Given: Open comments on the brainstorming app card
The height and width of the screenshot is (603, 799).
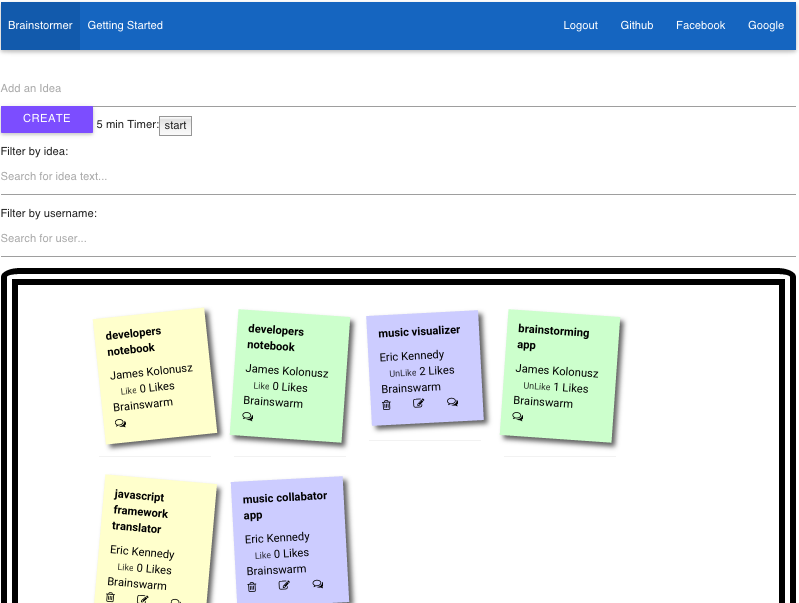Looking at the screenshot, I should pyautogui.click(x=518, y=416).
